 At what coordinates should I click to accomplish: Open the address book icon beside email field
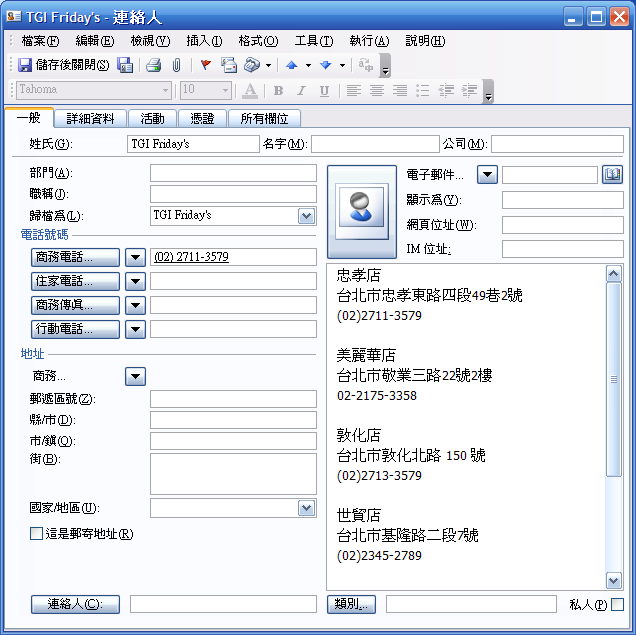click(612, 175)
